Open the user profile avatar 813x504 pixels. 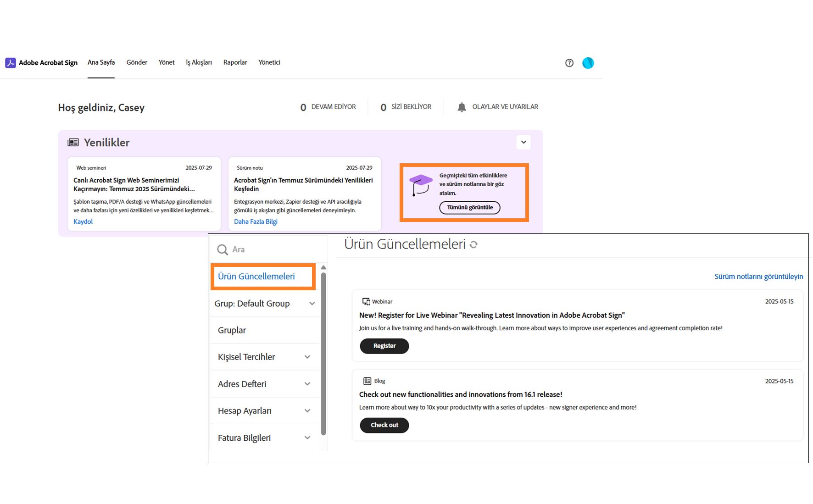pyautogui.click(x=588, y=63)
